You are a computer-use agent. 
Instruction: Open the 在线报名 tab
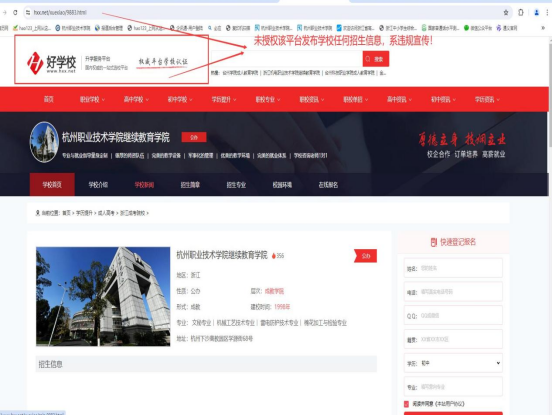click(x=328, y=185)
